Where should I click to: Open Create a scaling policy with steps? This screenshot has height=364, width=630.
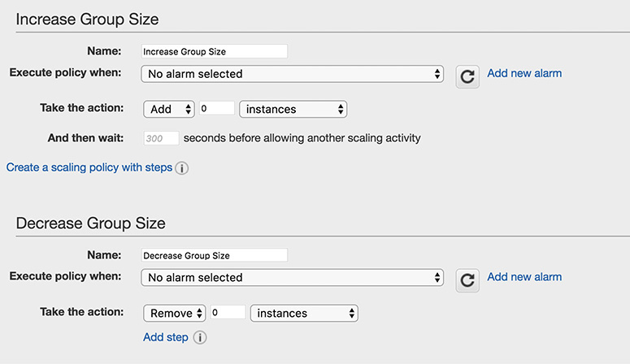click(x=89, y=167)
